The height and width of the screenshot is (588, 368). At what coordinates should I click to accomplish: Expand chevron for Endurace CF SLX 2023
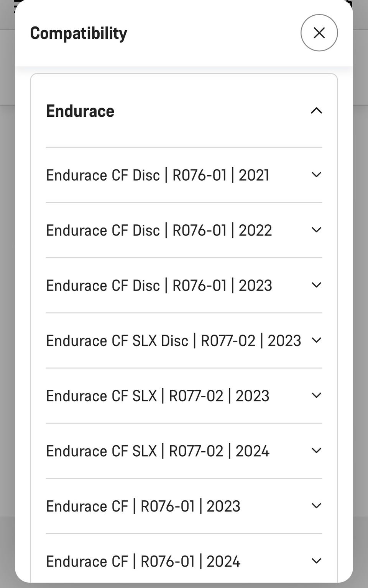click(x=316, y=395)
